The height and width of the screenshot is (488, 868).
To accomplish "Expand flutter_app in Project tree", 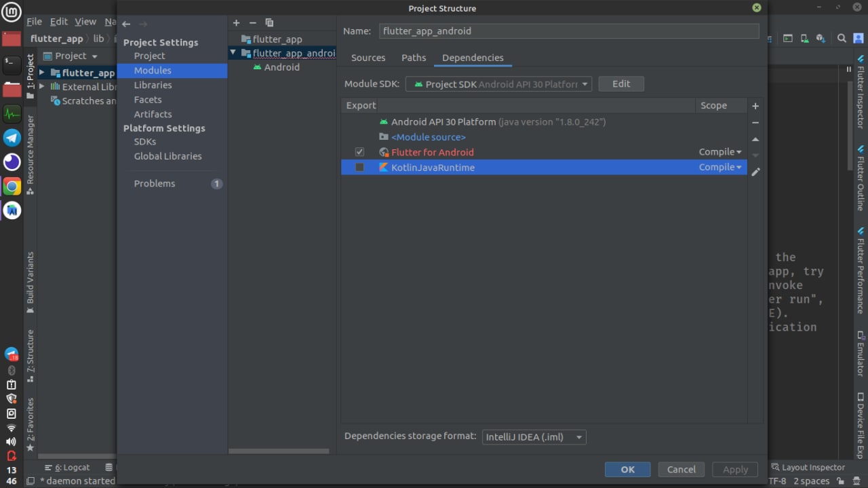I will point(42,73).
